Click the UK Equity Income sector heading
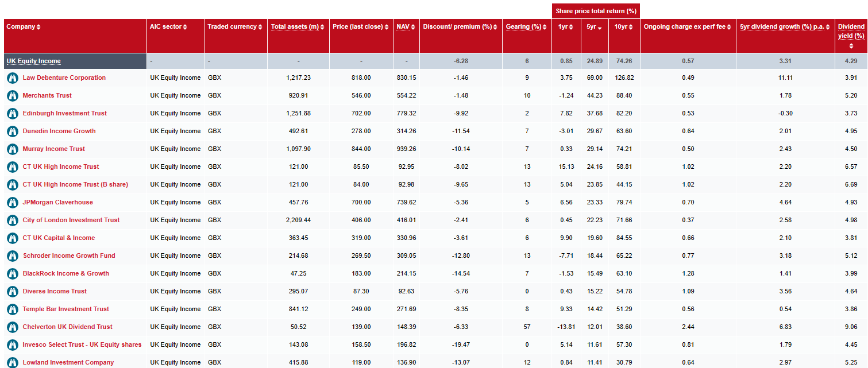 tap(33, 61)
